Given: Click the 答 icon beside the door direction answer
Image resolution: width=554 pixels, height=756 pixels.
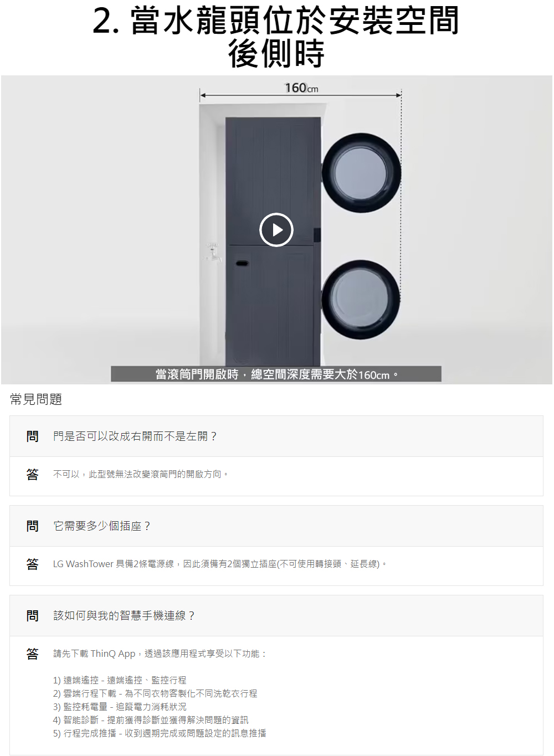Looking at the screenshot, I should [32, 474].
